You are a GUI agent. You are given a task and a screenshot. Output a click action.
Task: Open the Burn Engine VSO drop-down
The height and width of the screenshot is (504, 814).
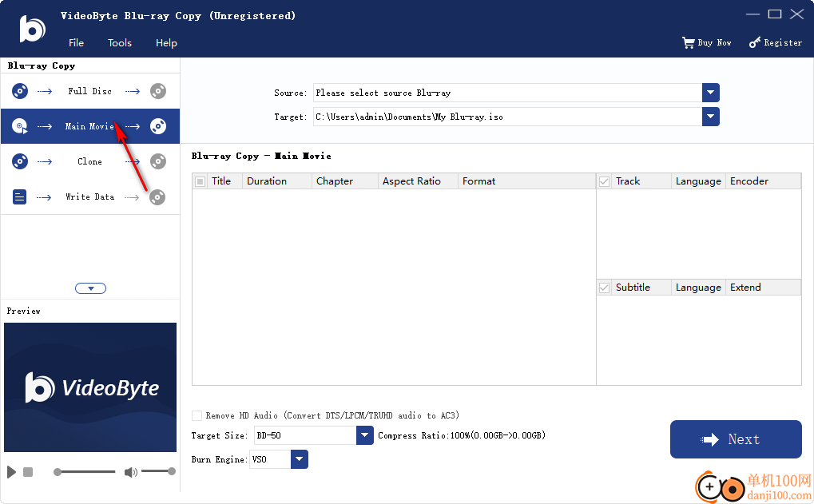[x=300, y=459]
